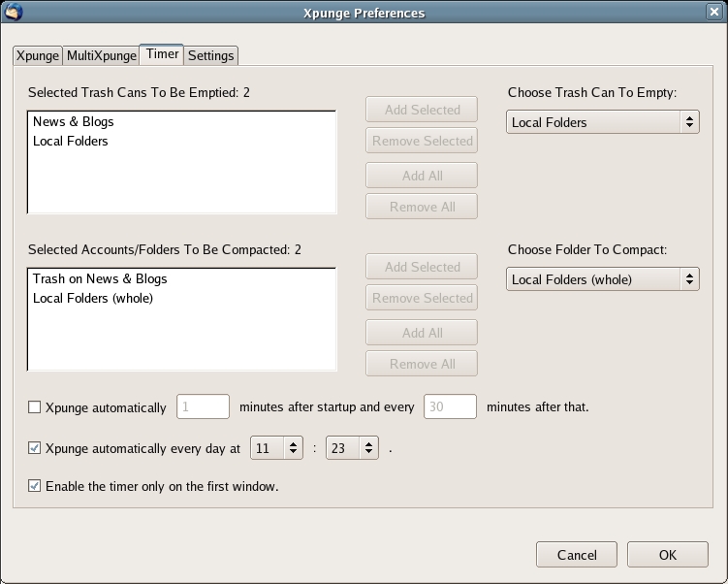Viewport: 728px width, 584px height.
Task: Click the Cancel button
Action: [577, 555]
